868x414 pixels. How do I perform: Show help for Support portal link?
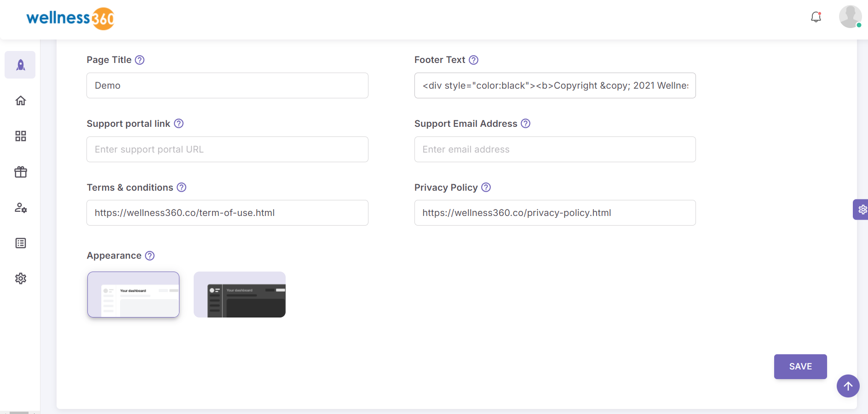coord(178,124)
